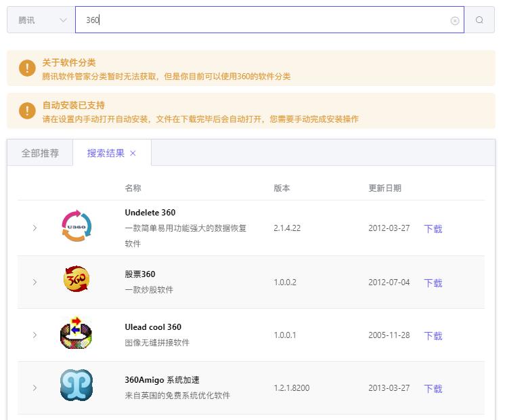Select the Undelete 360 title text
This screenshot has height=420, width=505.
pyautogui.click(x=150, y=213)
